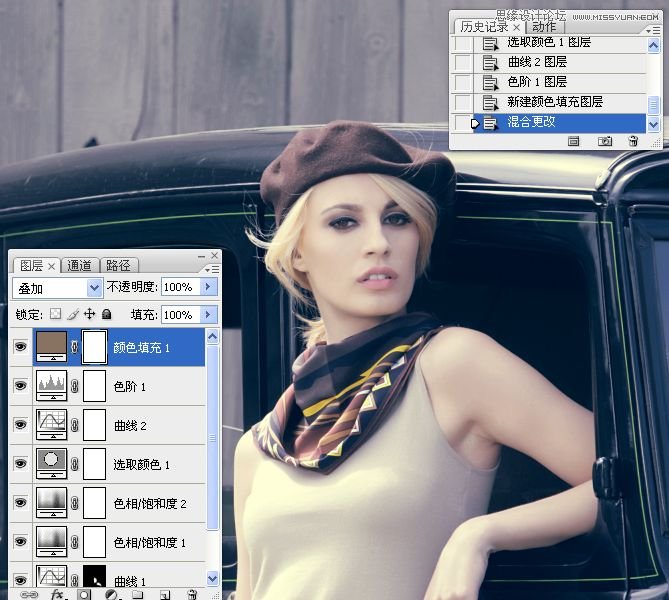Create new document from current state icon
The height and width of the screenshot is (600, 669).
pos(574,142)
